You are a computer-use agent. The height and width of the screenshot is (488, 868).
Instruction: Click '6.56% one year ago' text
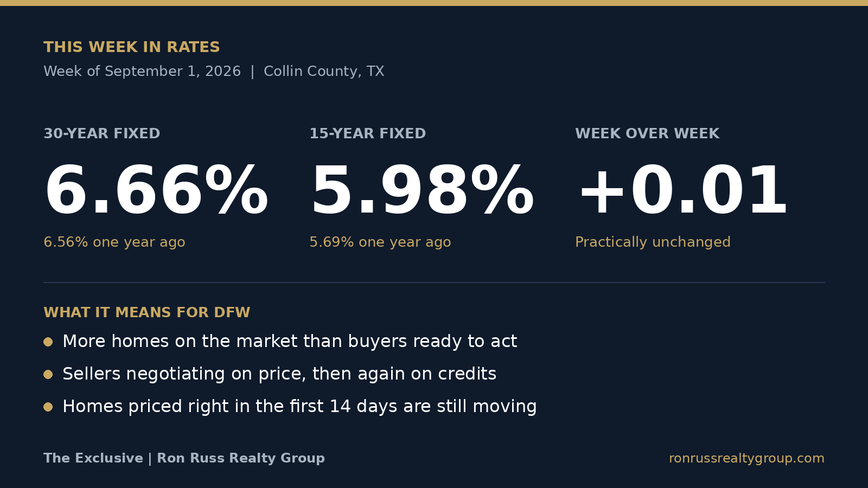tap(114, 242)
